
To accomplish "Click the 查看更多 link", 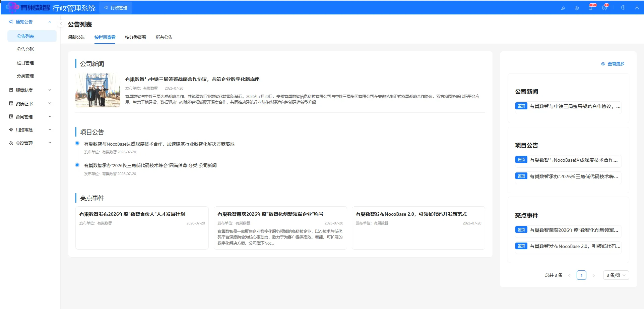I will point(616,64).
